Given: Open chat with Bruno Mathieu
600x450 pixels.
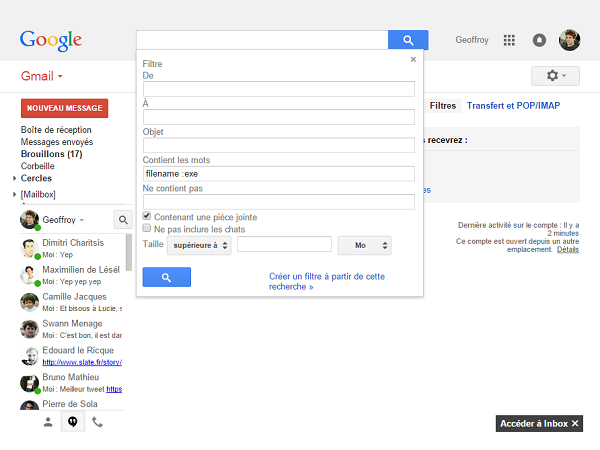Looking at the screenshot, I should (x=73, y=383).
